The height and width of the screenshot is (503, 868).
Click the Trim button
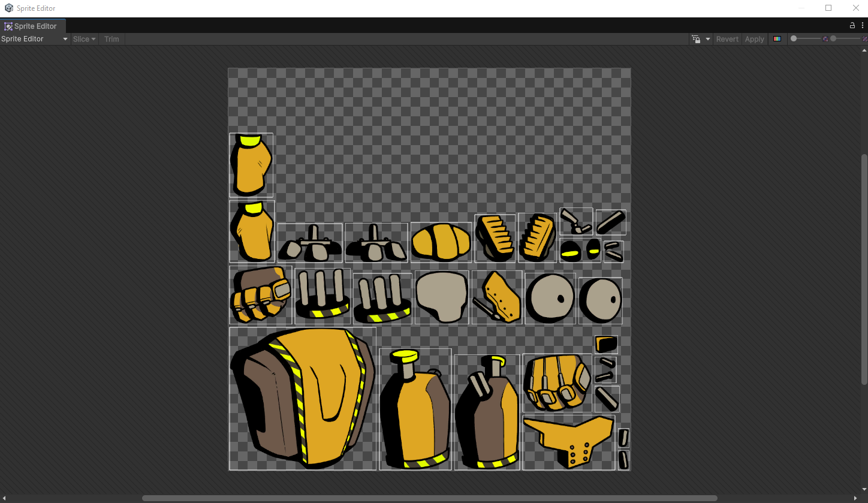click(x=111, y=39)
